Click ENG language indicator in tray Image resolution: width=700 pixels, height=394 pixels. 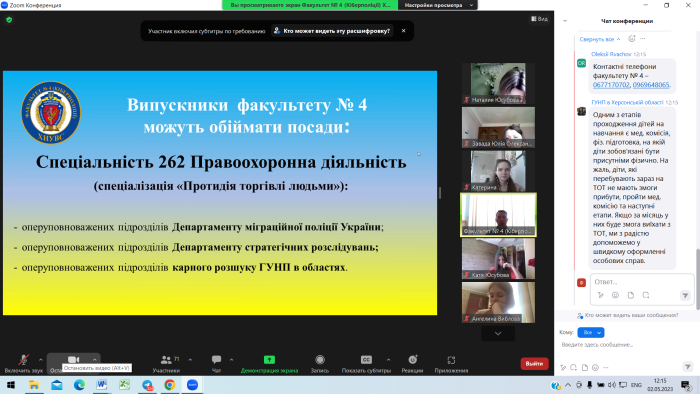point(636,385)
